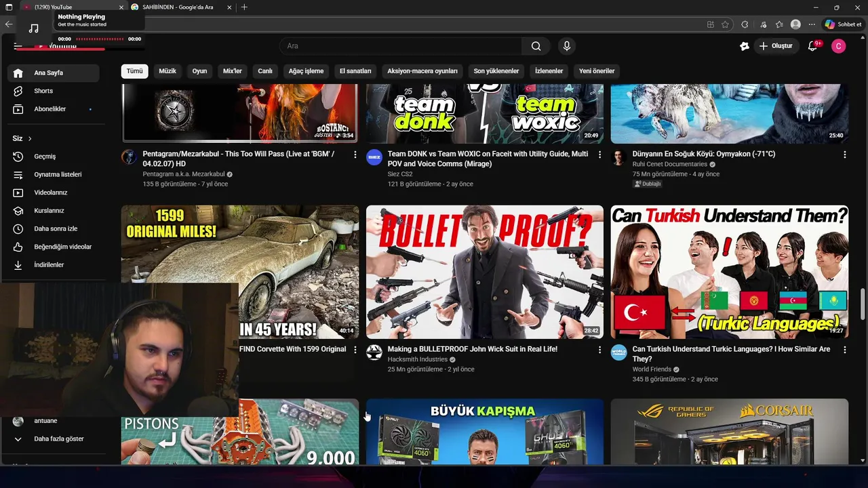Select the Yeni öneriler chip
This screenshot has width=868, height=488.
(x=597, y=71)
